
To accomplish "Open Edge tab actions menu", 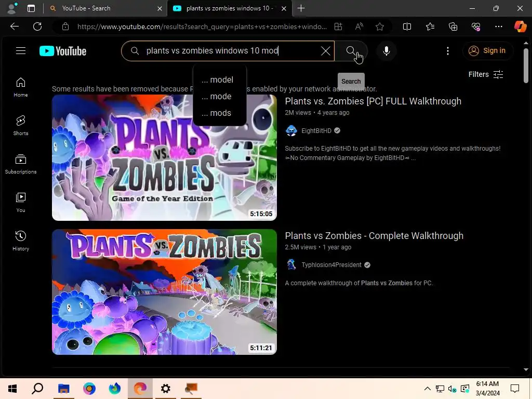I will click(x=31, y=8).
